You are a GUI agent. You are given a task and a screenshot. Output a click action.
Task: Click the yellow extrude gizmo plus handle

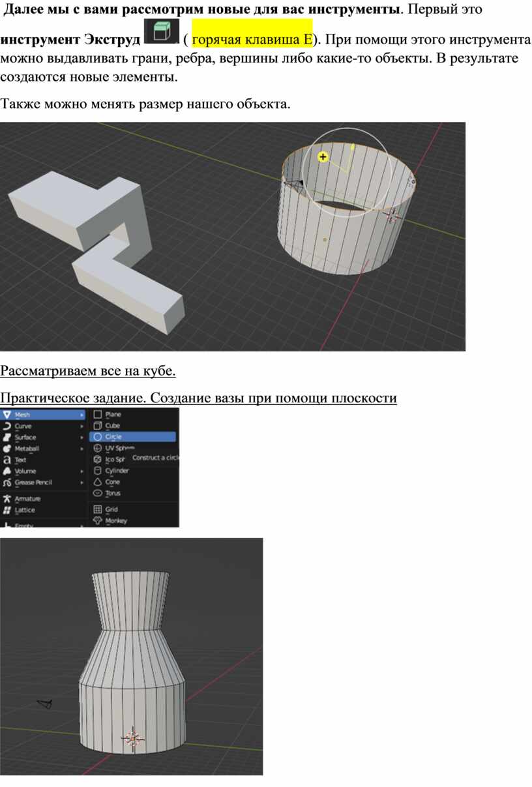pyautogui.click(x=322, y=157)
